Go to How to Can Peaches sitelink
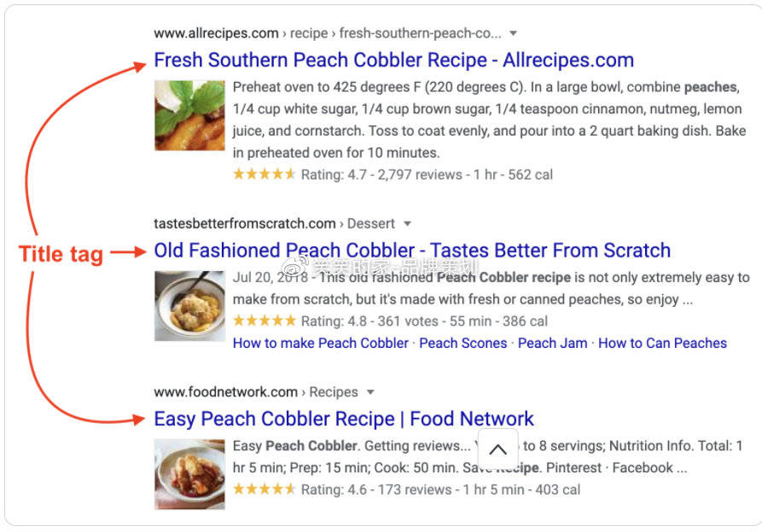This screenshot has height=532, width=762. (x=662, y=344)
